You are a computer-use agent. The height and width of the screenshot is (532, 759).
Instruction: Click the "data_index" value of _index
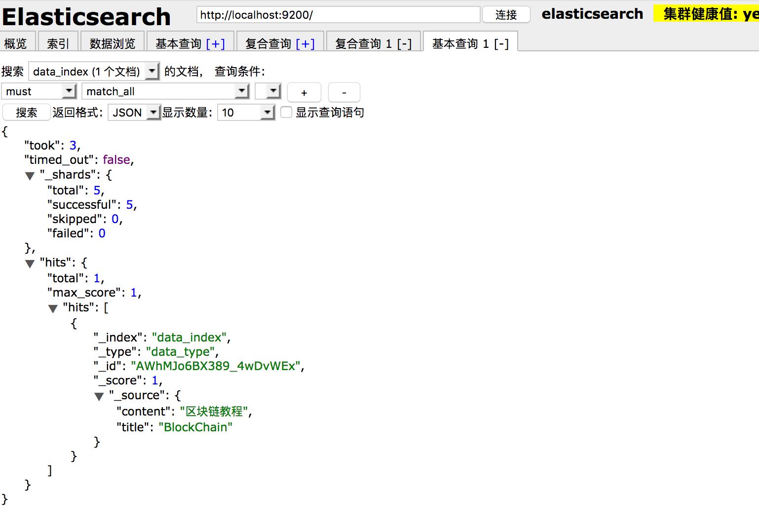[x=189, y=338]
